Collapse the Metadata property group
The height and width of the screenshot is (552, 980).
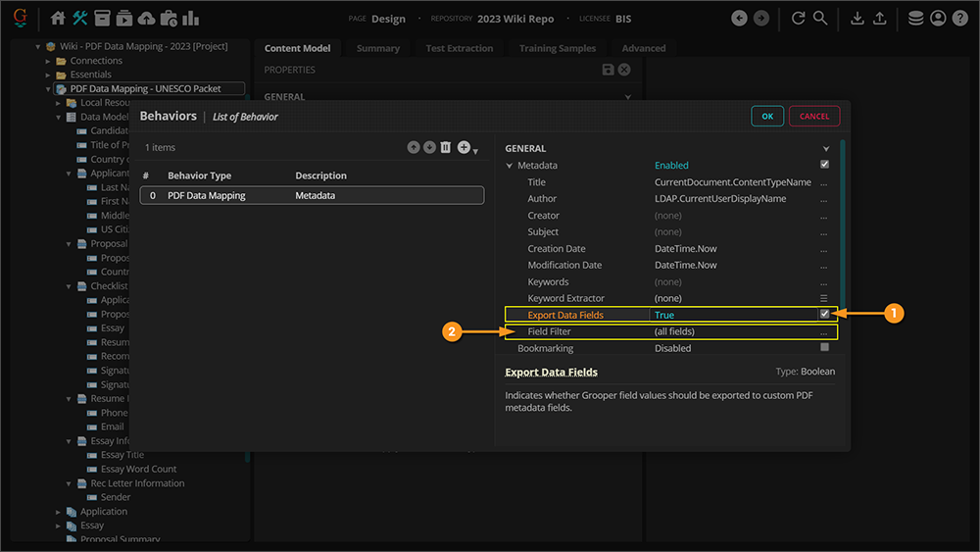(x=509, y=166)
